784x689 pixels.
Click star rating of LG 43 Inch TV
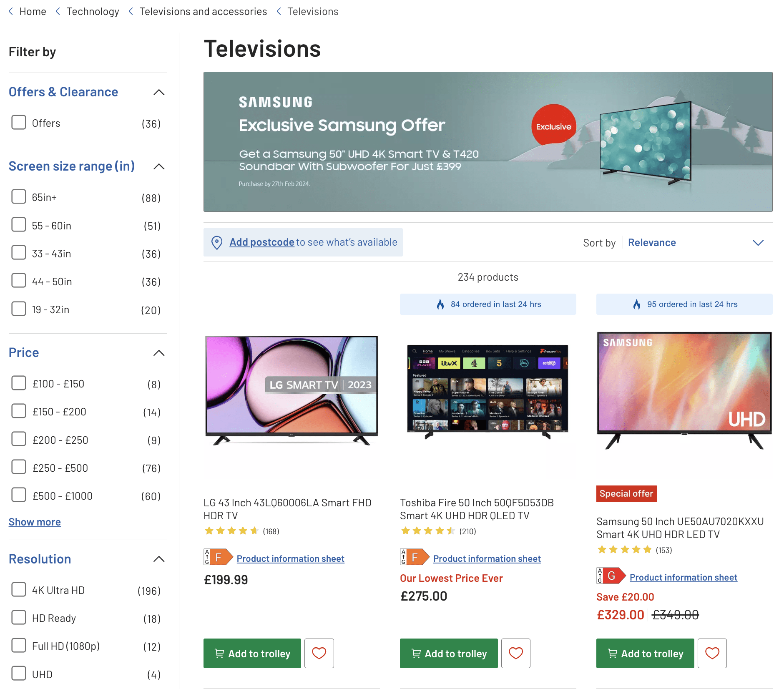pos(232,531)
